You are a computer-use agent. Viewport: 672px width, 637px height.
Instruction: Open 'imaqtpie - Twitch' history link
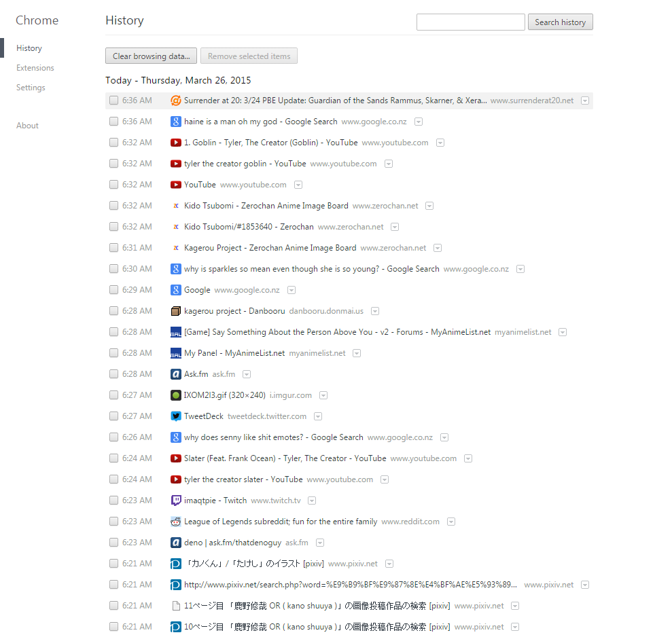[x=215, y=500]
